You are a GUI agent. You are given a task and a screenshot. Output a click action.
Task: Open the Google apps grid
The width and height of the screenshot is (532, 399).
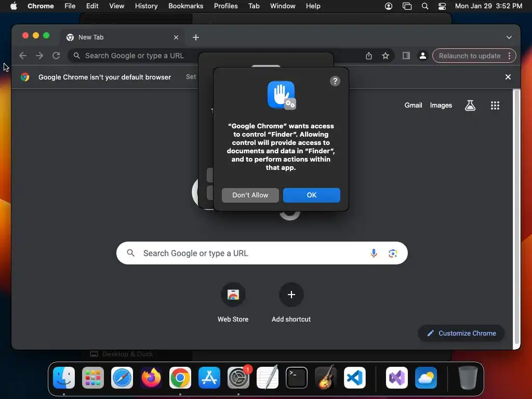pos(495,105)
